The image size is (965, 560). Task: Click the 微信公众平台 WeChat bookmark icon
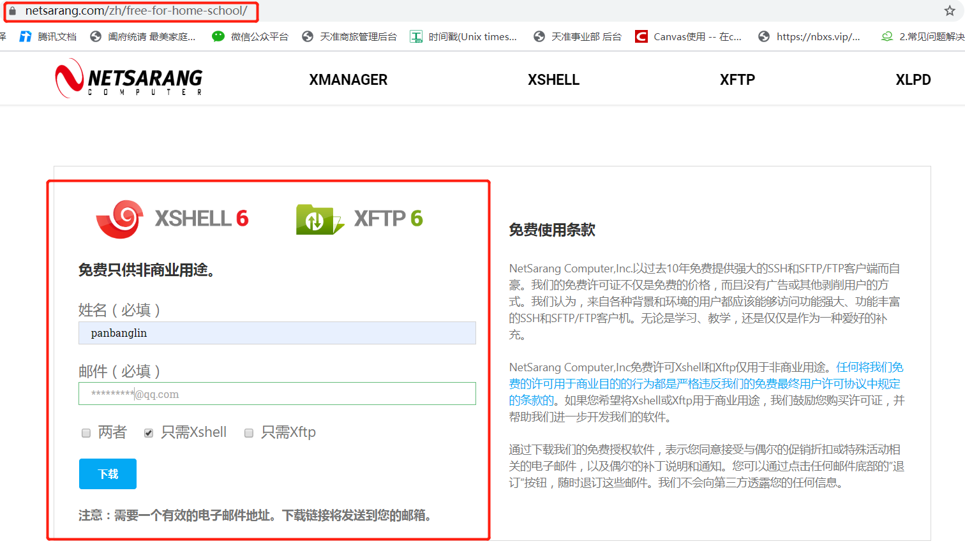click(x=218, y=36)
